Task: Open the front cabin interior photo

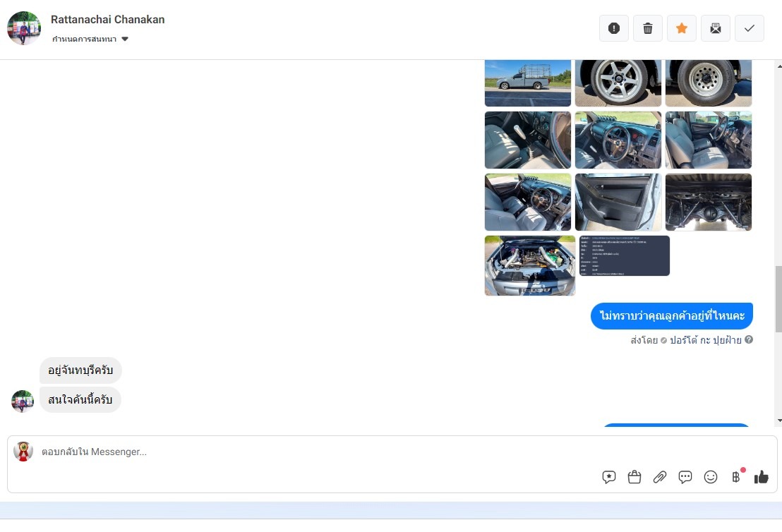Action: click(x=528, y=202)
